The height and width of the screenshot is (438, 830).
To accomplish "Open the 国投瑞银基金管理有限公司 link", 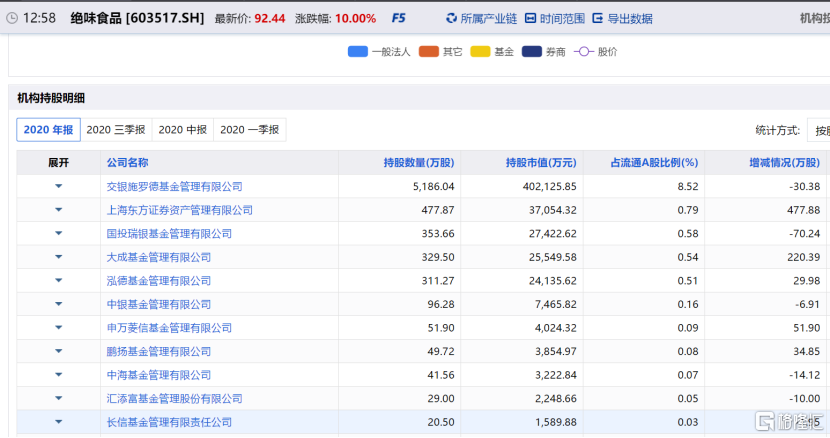I will pos(169,234).
